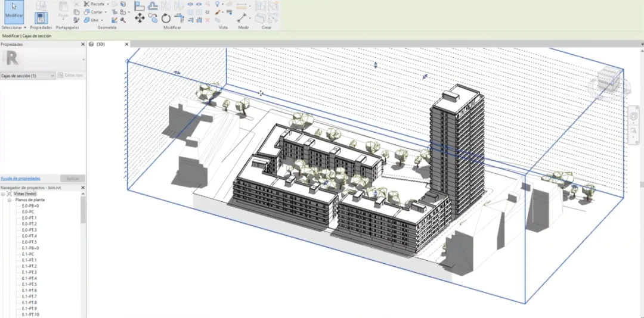Activate the Copy elements tool
The image size is (644, 318).
coord(153,18)
